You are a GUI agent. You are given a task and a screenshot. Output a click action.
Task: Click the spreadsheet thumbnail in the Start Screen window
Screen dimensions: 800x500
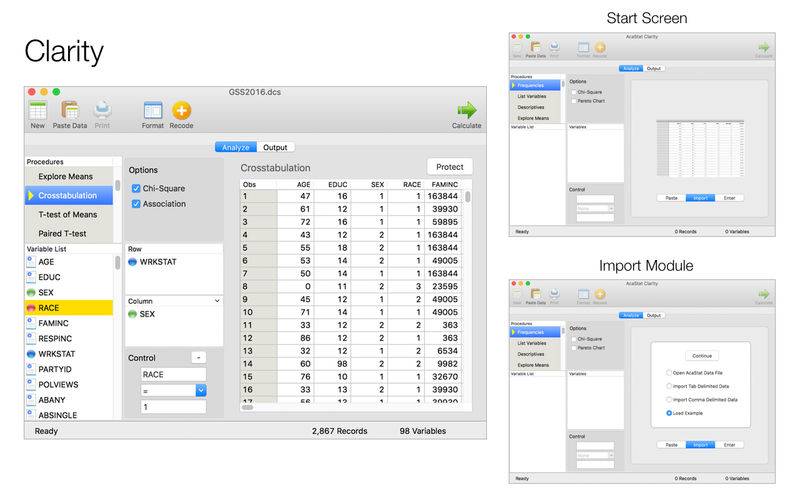tap(700, 149)
